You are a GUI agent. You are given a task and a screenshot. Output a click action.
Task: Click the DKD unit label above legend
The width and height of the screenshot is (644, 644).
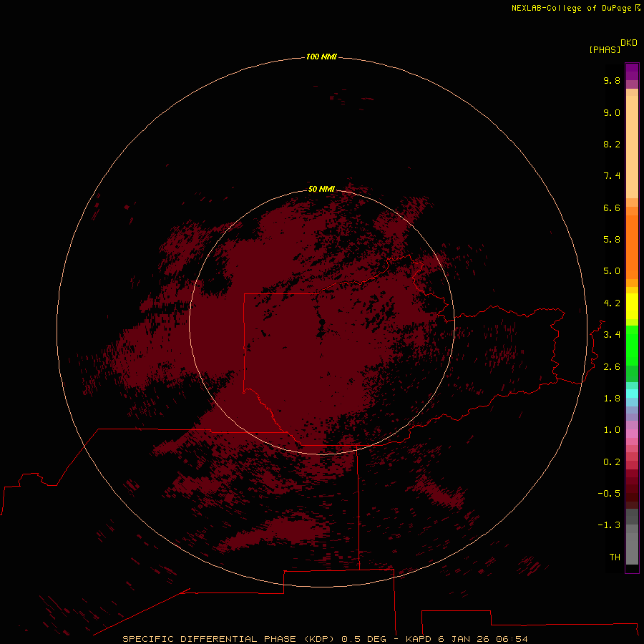click(x=629, y=43)
